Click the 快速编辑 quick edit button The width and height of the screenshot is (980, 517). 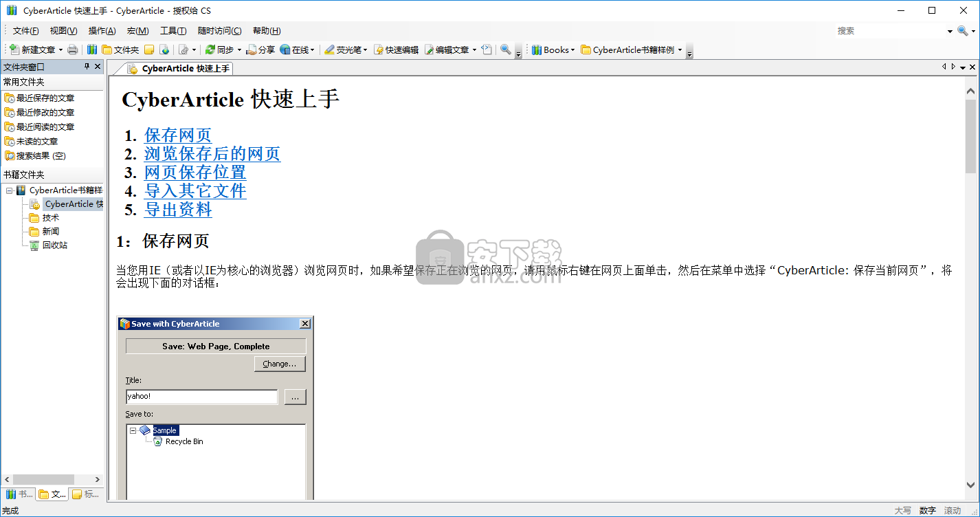pos(396,49)
